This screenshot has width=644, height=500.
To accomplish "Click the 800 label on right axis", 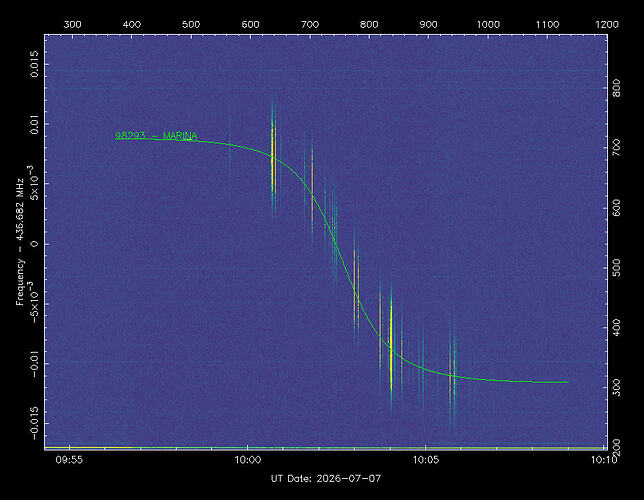I will coord(616,89).
